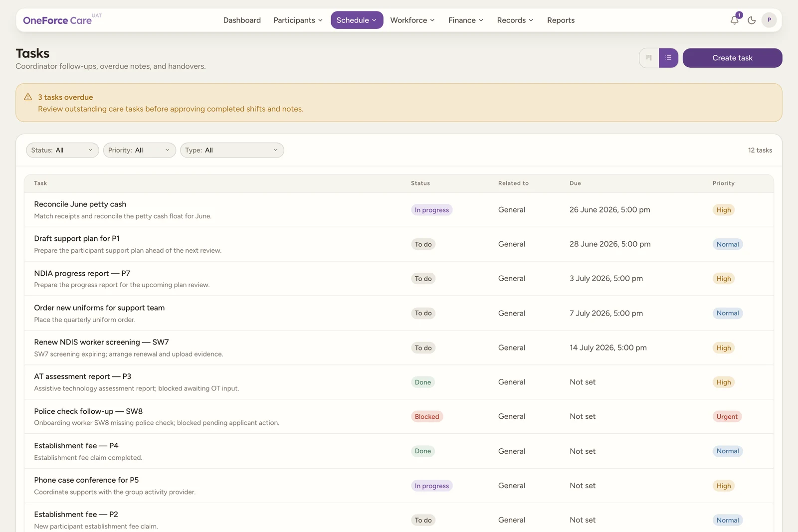Click the 26 June 2026 due date
The image size is (798, 532).
[x=609, y=210]
